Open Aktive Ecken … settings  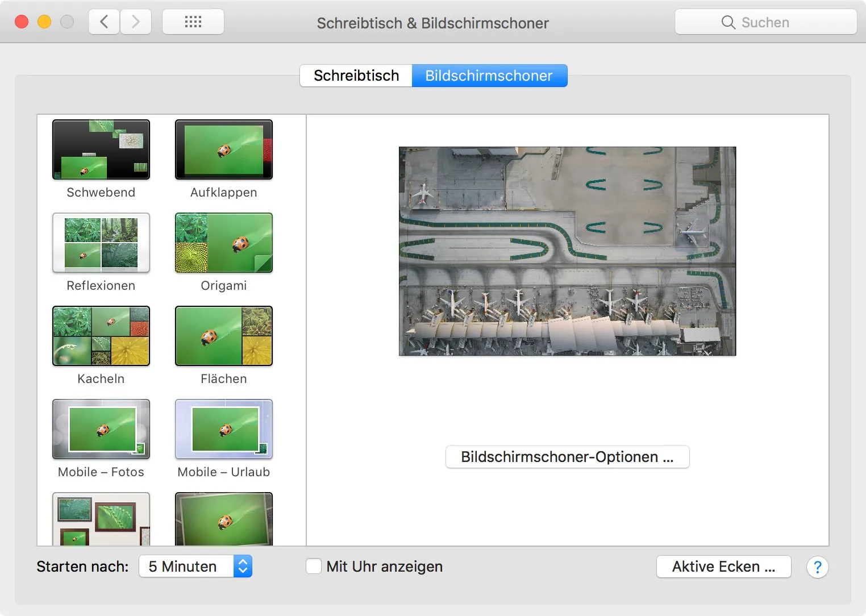(723, 567)
